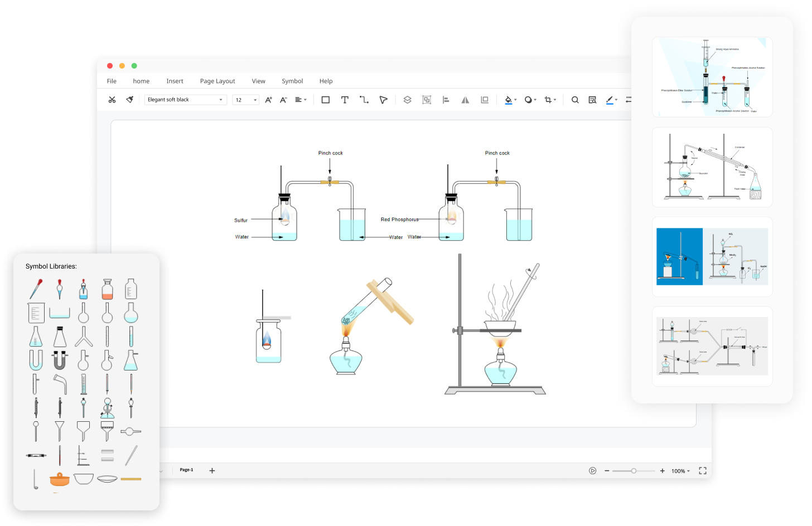The height and width of the screenshot is (526, 812).
Task: Expand the font size 12 dropdown
Action: [255, 99]
